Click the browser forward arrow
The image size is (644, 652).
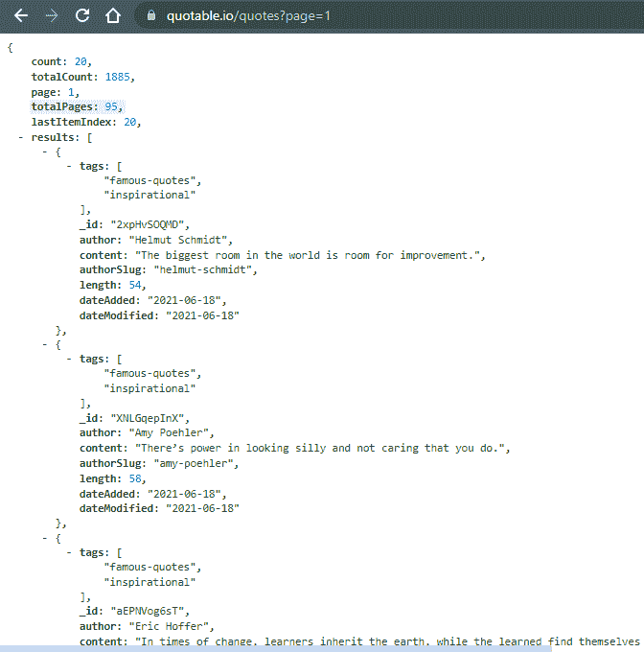point(51,16)
